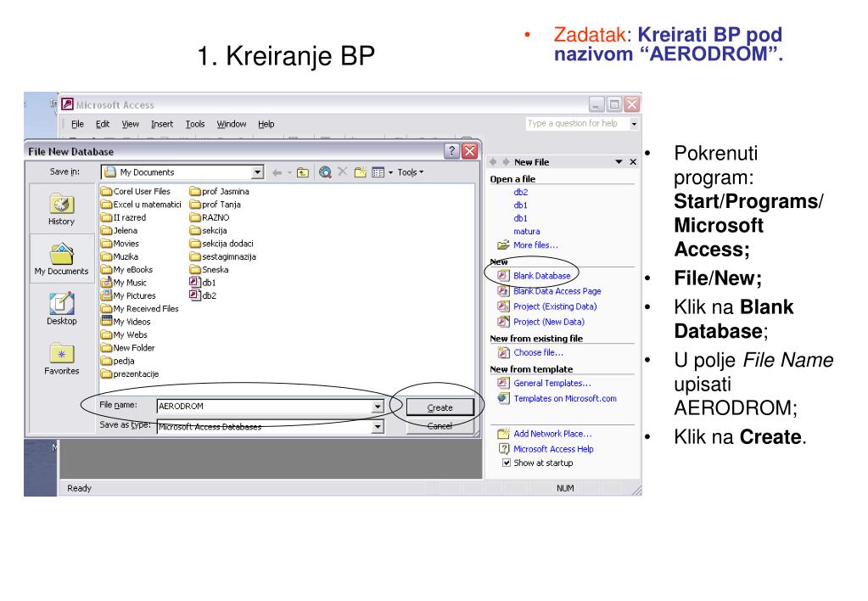Click the File name text field
Image resolution: width=868 pixels, height=601 pixels.
pyautogui.click(x=265, y=407)
